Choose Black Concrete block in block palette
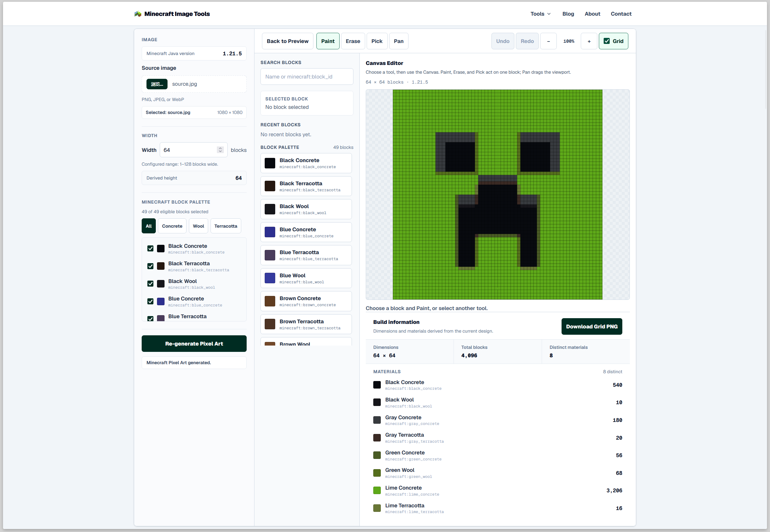 tap(306, 163)
